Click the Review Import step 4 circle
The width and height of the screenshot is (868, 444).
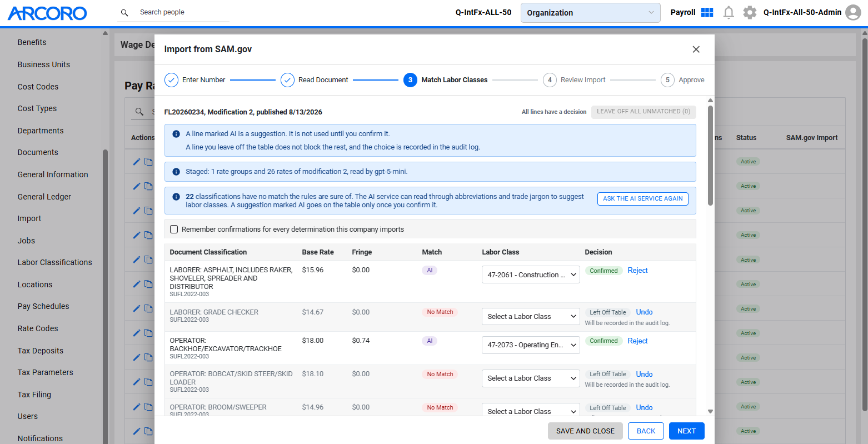pyautogui.click(x=550, y=80)
